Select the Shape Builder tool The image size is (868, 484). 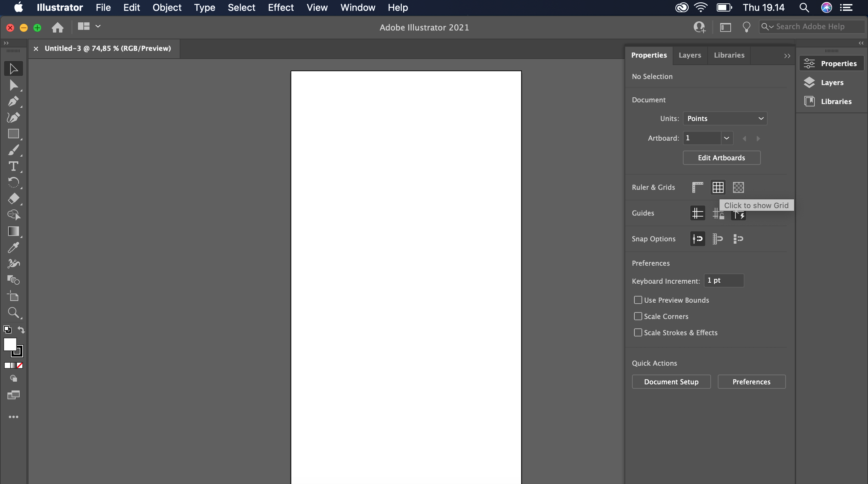[14, 215]
